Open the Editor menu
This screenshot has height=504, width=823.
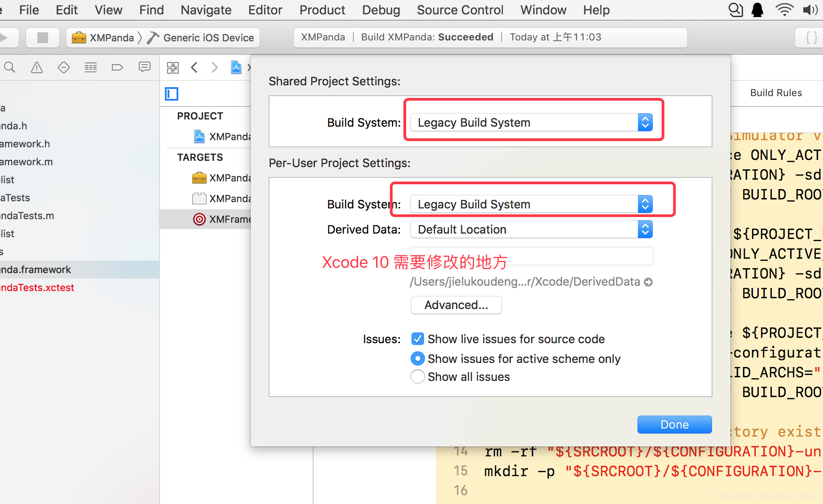pos(265,10)
